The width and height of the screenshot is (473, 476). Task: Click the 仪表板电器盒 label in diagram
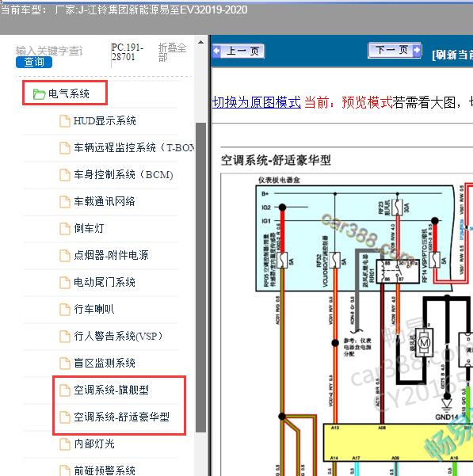pos(279,180)
